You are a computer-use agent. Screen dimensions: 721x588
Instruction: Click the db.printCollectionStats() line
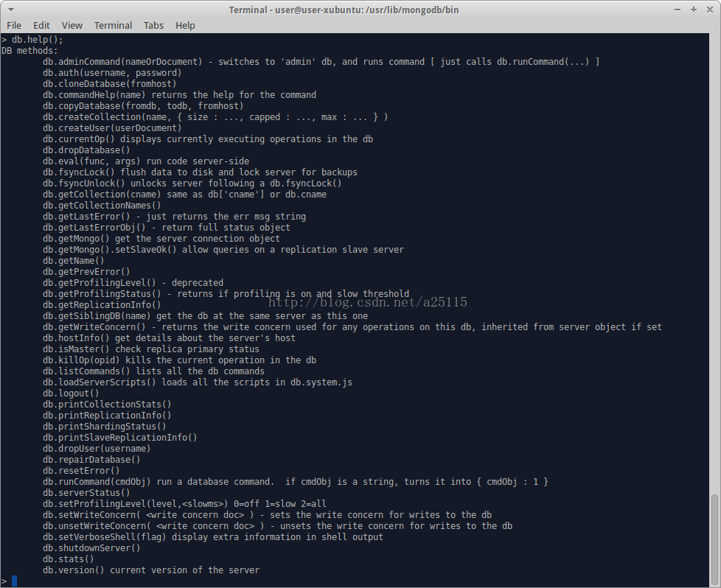pyautogui.click(x=107, y=404)
